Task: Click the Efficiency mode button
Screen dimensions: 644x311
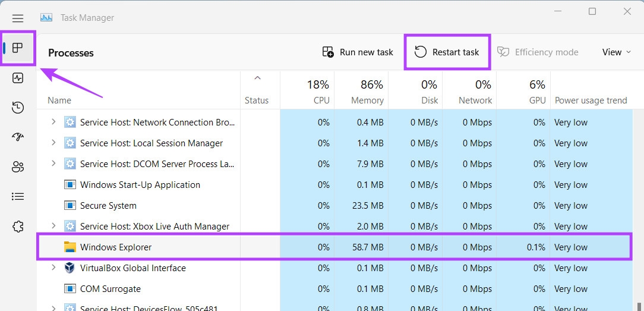Action: click(538, 52)
